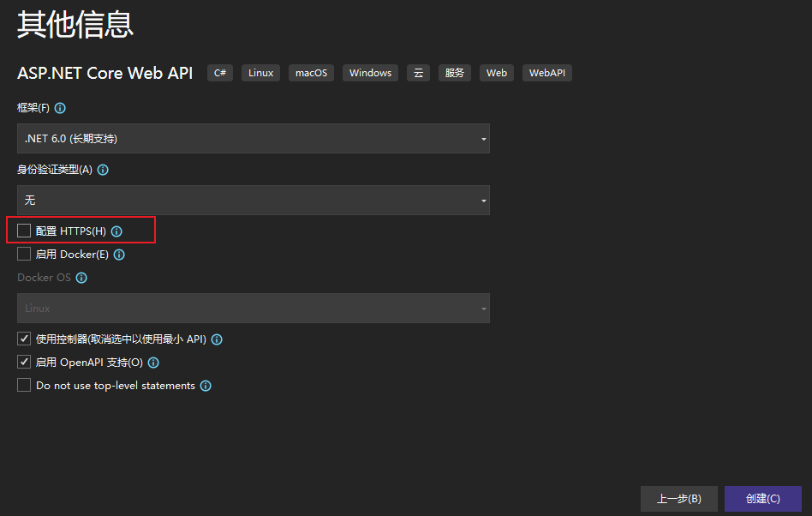Open the authentication type dropdown showing 无
Image resolution: width=812 pixels, height=516 pixels.
tap(254, 200)
